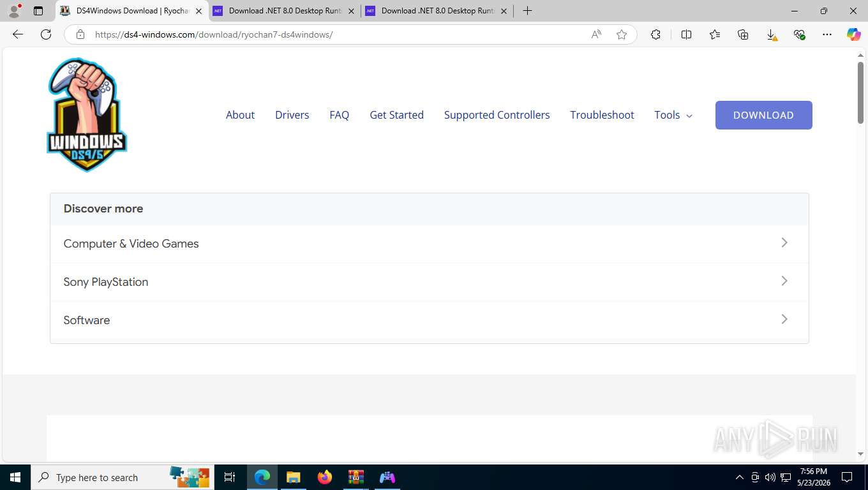Refresh the current page

pyautogui.click(x=46, y=34)
